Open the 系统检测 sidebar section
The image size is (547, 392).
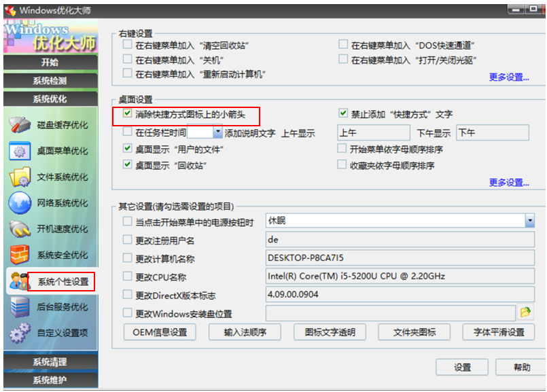coord(50,81)
